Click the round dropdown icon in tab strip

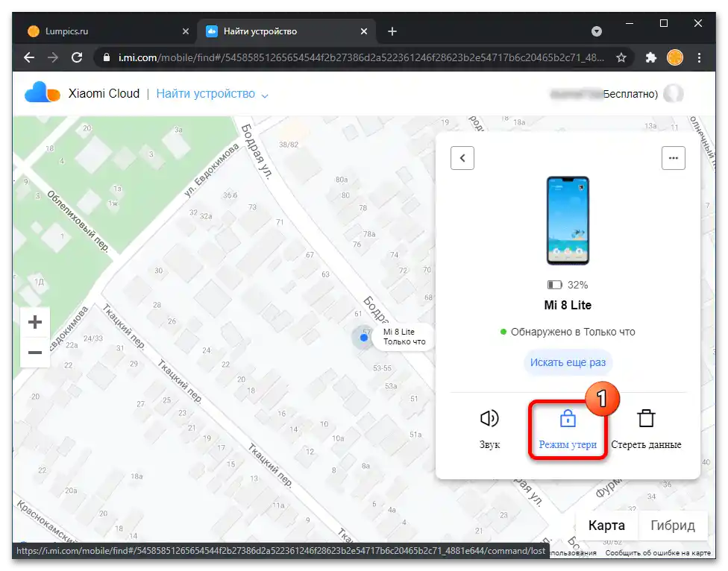(x=597, y=31)
